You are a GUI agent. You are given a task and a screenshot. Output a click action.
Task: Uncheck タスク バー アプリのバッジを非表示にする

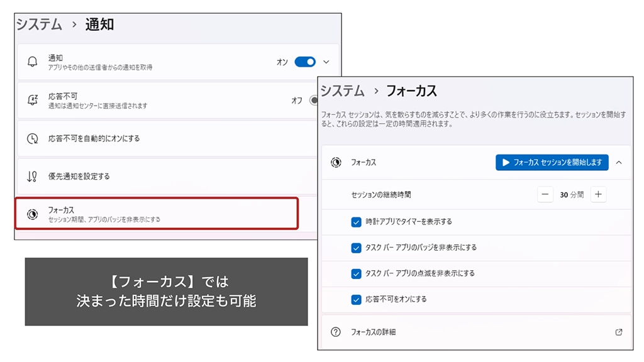(x=356, y=248)
